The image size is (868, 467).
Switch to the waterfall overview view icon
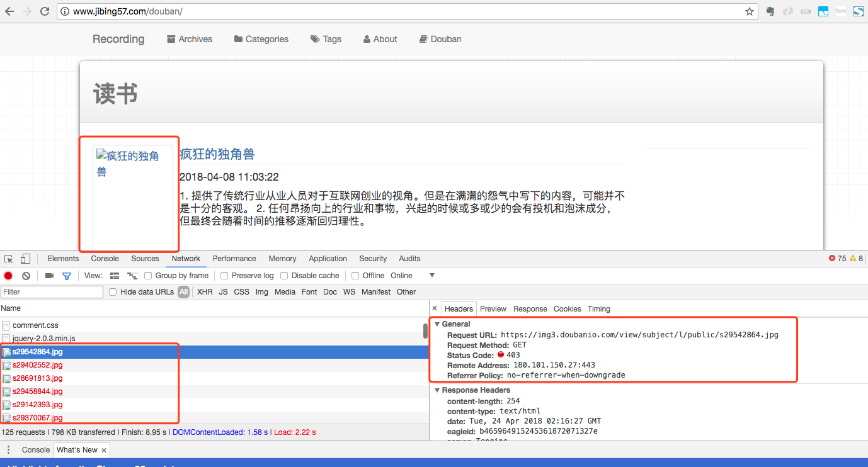point(132,276)
